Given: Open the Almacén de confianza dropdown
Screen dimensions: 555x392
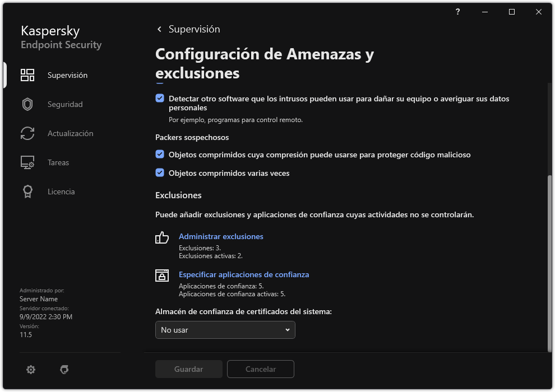Looking at the screenshot, I should 225,330.
